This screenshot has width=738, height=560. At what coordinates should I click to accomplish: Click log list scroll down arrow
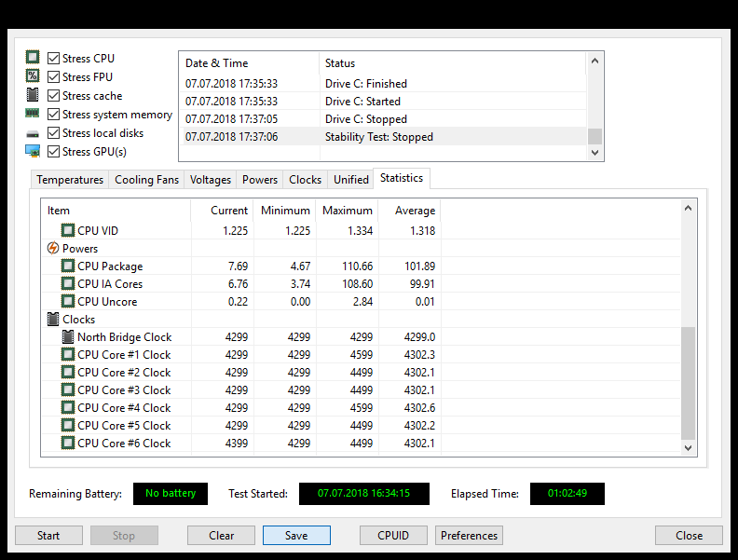594,153
